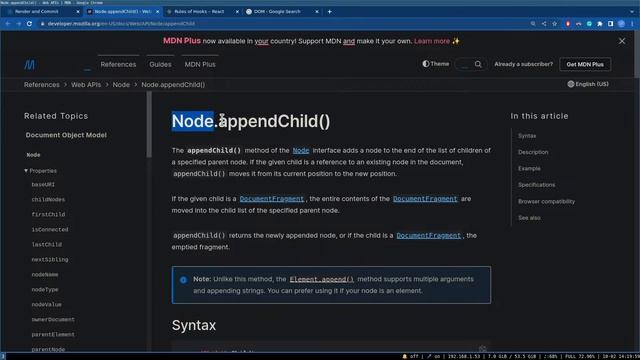
Task: Close the Render and Commit tab
Action: click(x=78, y=11)
